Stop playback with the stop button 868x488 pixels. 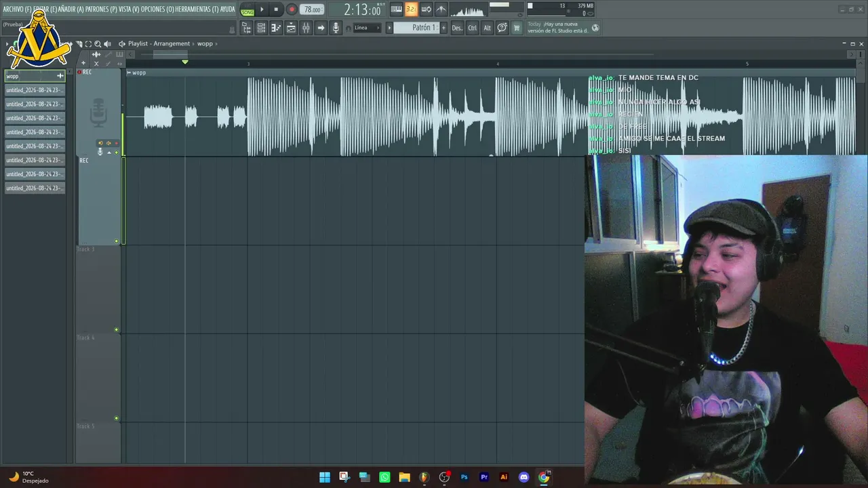pyautogui.click(x=276, y=9)
